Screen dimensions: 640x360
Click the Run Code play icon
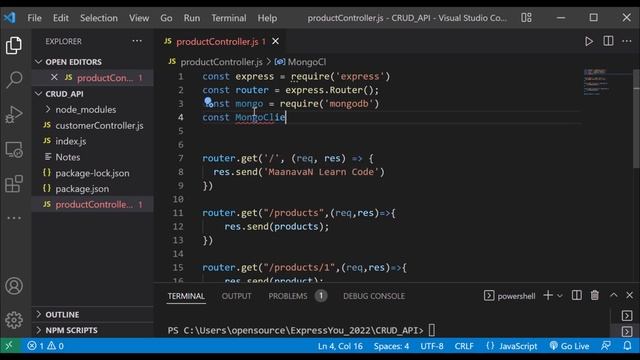589,41
